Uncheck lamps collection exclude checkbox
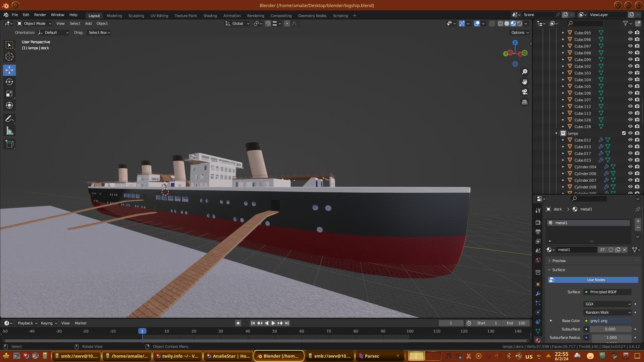Viewport: 644px width, 362px height. click(x=624, y=133)
